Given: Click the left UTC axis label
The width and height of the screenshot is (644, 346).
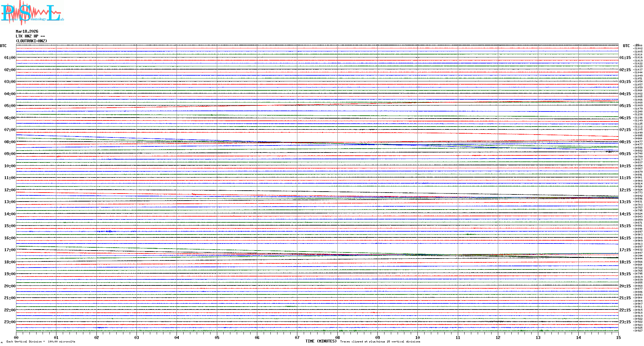Looking at the screenshot, I should point(3,46).
